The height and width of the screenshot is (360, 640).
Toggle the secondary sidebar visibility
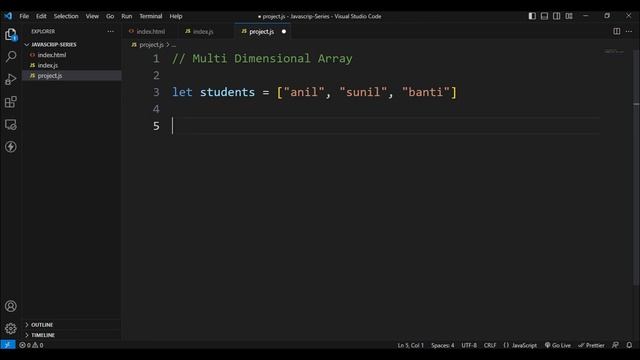pos(557,16)
